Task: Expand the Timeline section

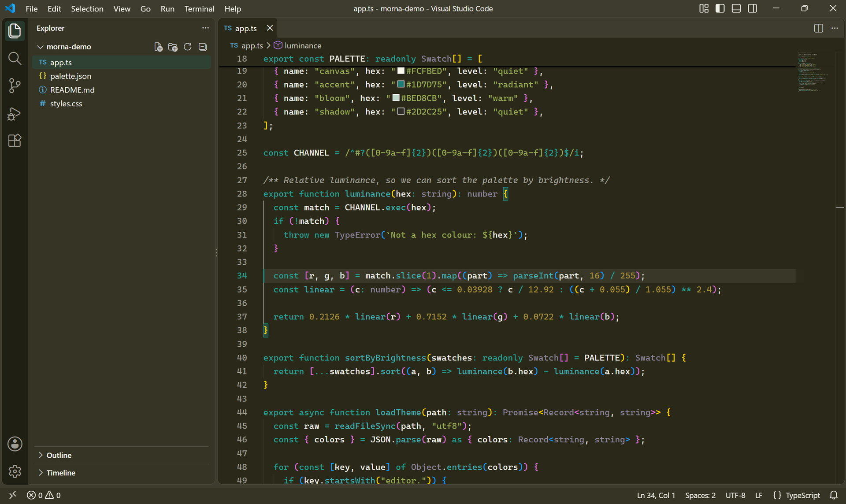Action: [x=121, y=473]
